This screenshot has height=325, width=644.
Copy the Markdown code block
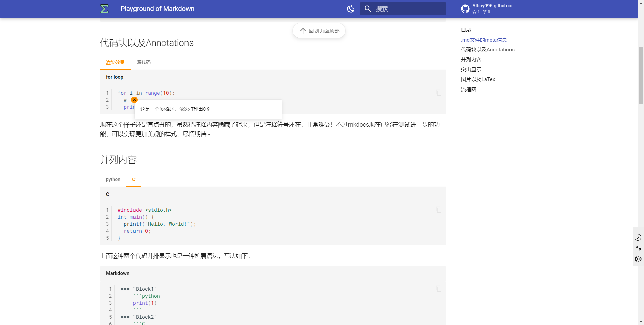pos(438,289)
